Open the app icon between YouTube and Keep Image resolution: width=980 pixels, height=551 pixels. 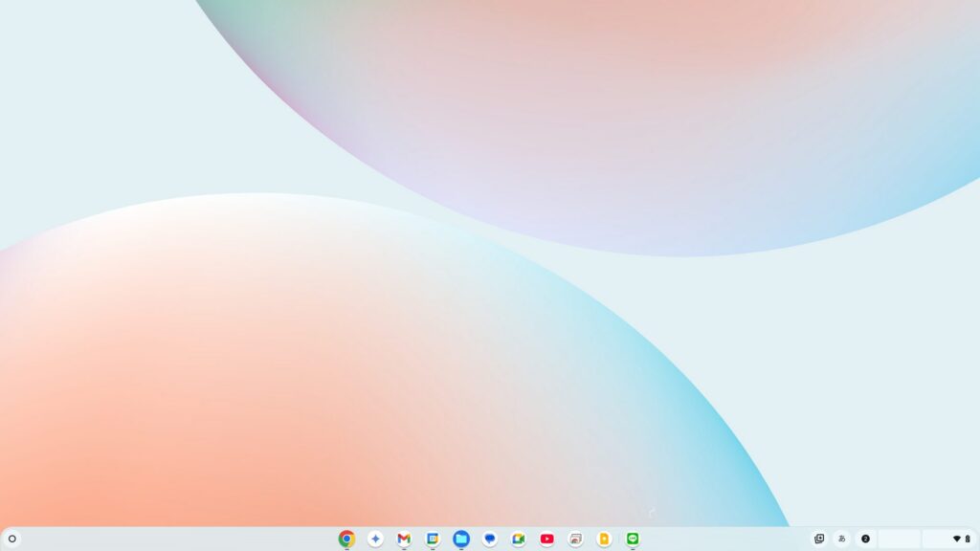(x=575, y=539)
